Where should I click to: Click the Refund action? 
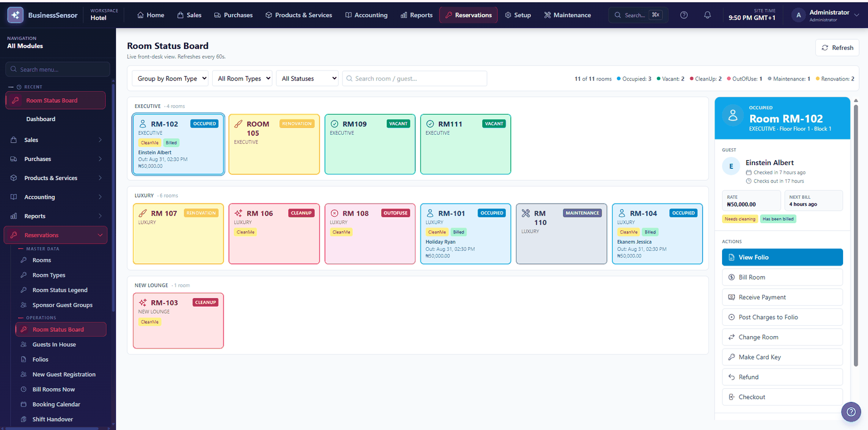(782, 377)
